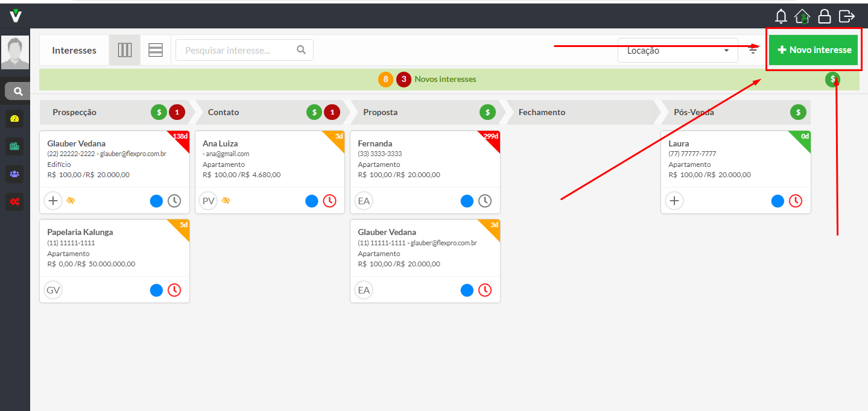
Task: Open the Fernanda card title
Action: tap(375, 143)
